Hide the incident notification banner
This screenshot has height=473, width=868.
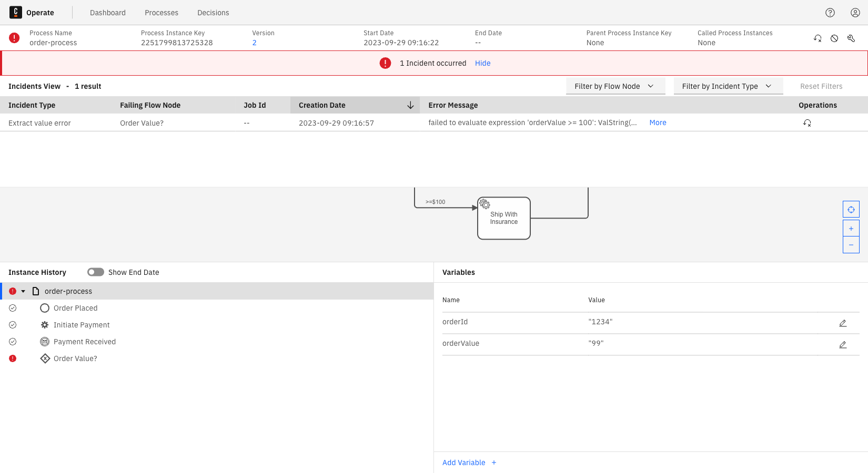click(482, 63)
